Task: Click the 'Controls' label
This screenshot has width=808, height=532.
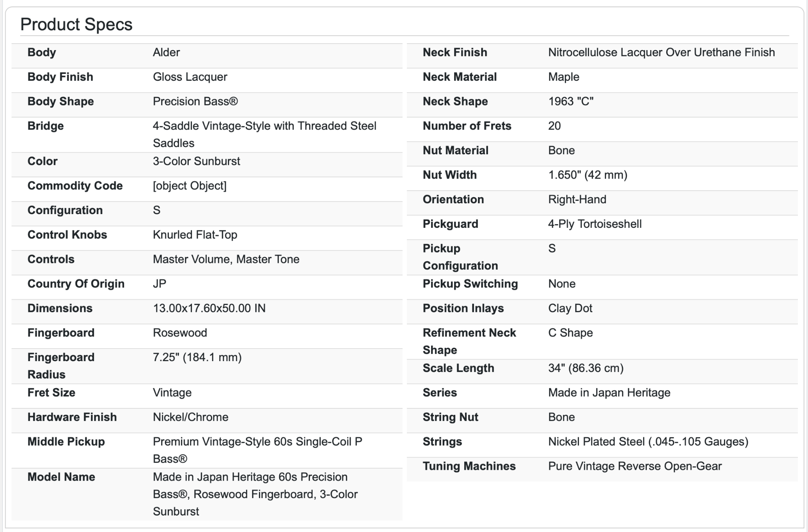Action: point(51,259)
